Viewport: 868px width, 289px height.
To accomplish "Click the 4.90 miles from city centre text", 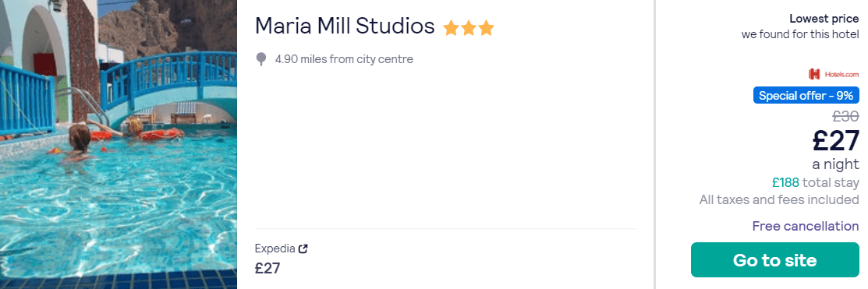I will click(x=344, y=59).
